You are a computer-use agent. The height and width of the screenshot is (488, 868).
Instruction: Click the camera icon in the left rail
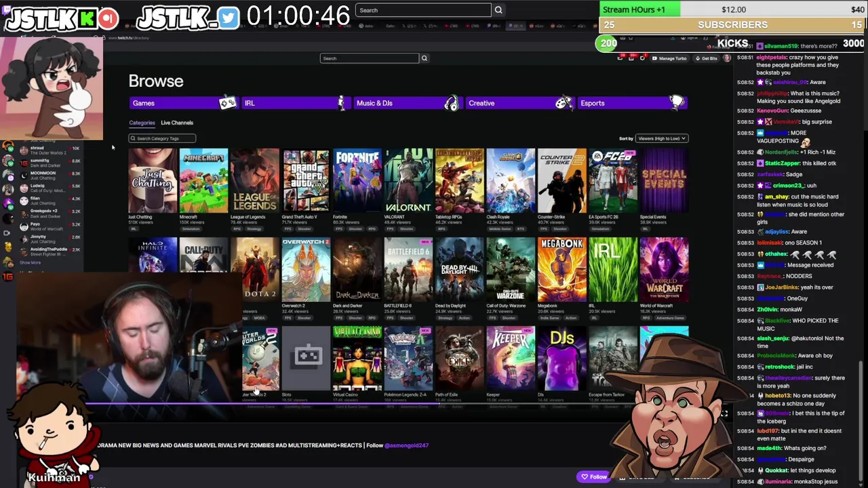point(7,232)
